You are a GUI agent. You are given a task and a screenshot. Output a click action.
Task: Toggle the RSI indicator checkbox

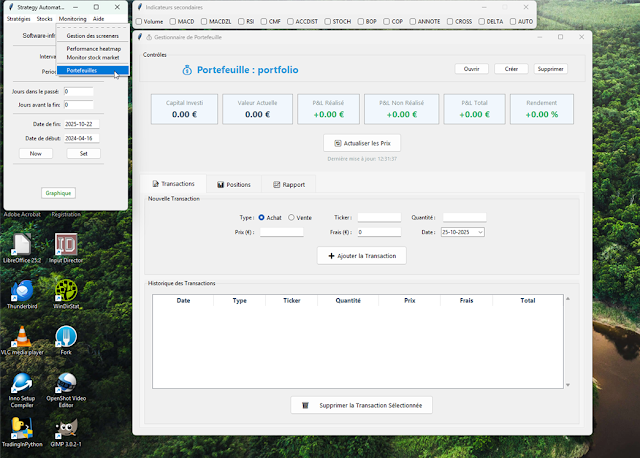(239, 21)
